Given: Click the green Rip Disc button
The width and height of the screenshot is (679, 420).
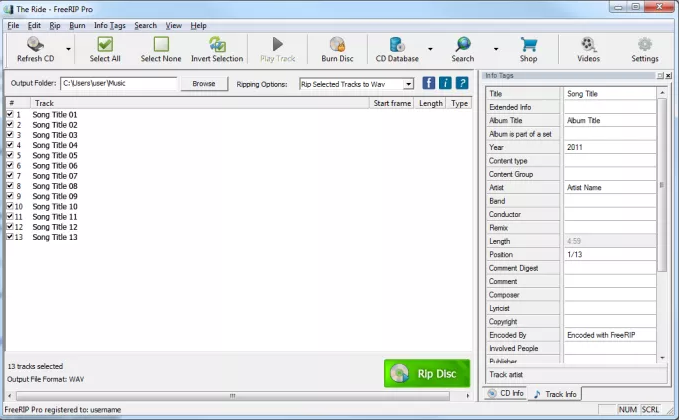Looking at the screenshot, I should (x=427, y=373).
